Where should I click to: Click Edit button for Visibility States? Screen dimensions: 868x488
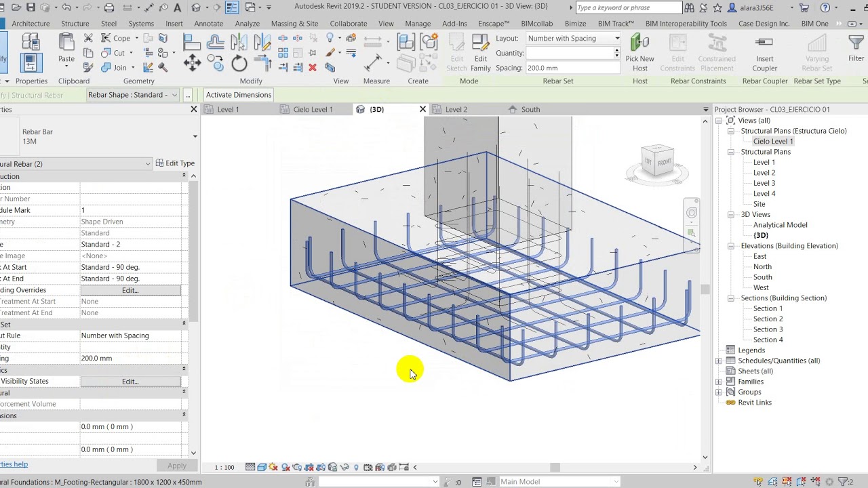[x=130, y=382]
